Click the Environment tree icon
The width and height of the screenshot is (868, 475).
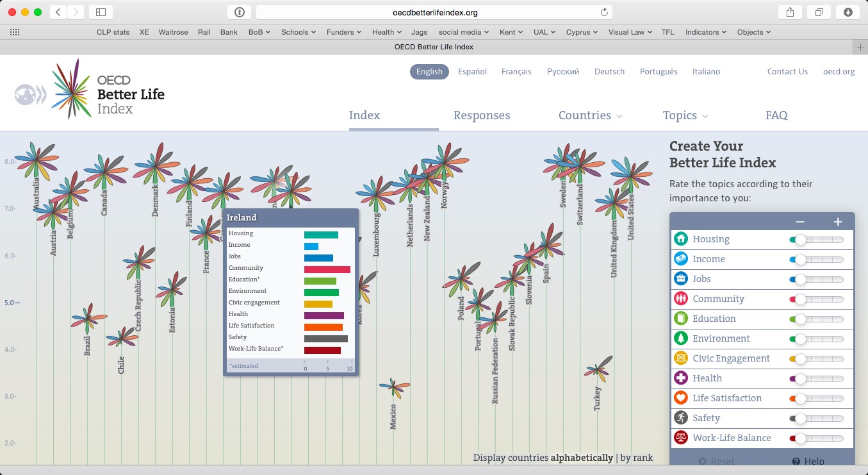680,338
